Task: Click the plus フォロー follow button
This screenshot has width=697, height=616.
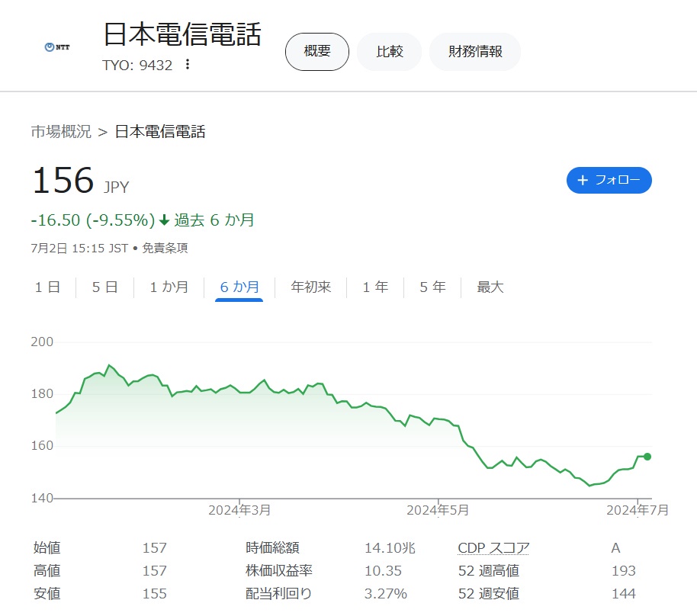Action: coord(609,180)
